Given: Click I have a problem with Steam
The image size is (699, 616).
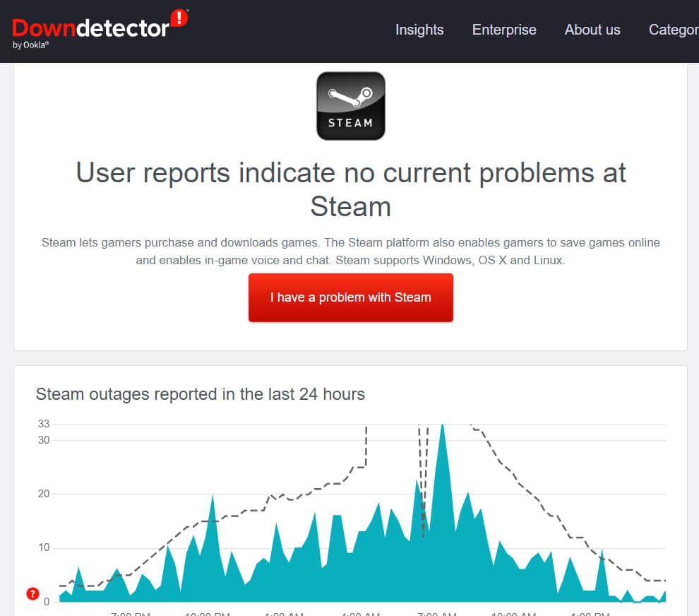Looking at the screenshot, I should (351, 297).
